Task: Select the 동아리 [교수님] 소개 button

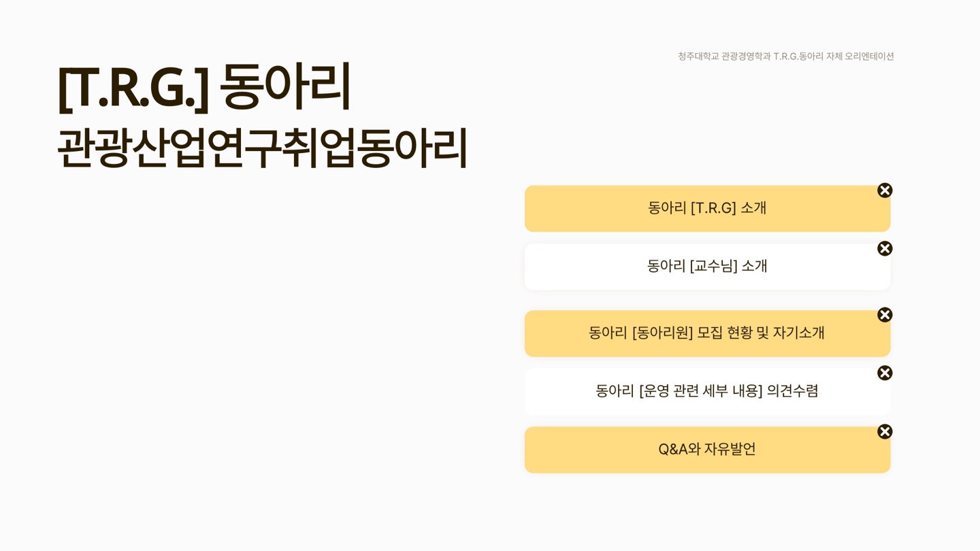Action: (707, 267)
